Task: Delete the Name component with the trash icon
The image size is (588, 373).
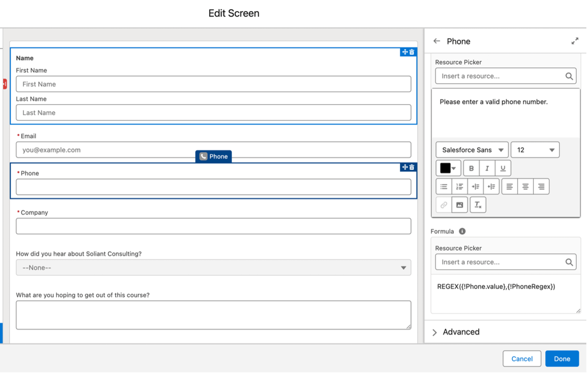Action: point(413,52)
